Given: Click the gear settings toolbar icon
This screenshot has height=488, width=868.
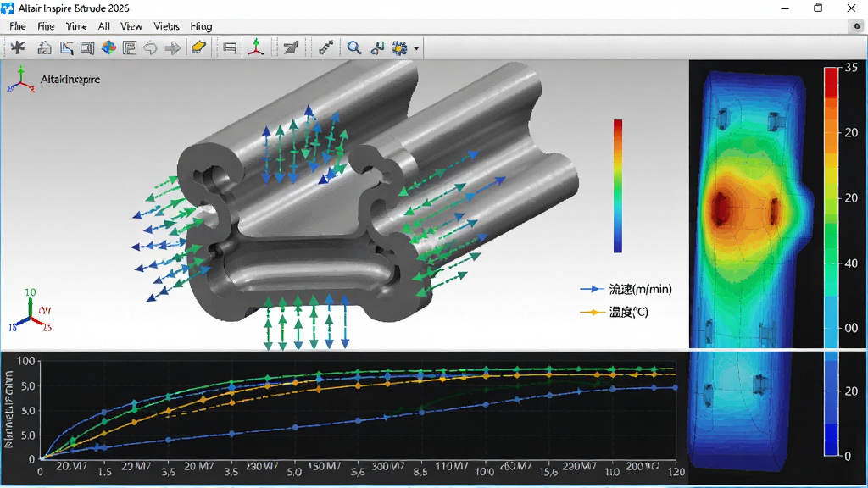Looking at the screenshot, I should 400,48.
